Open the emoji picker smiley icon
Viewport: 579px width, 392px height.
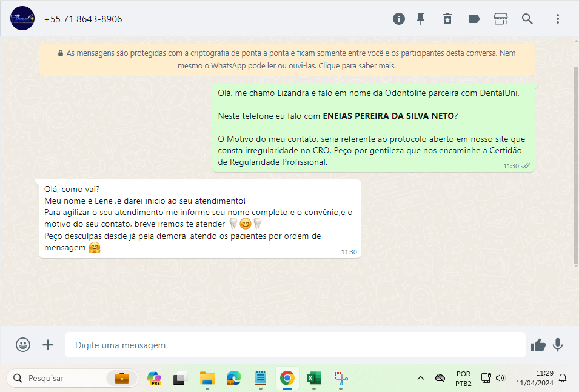coord(23,345)
